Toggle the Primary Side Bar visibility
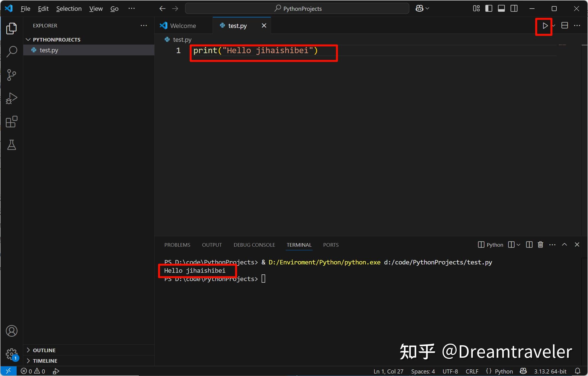Screen dimensions: 588x376 pyautogui.click(x=489, y=8)
